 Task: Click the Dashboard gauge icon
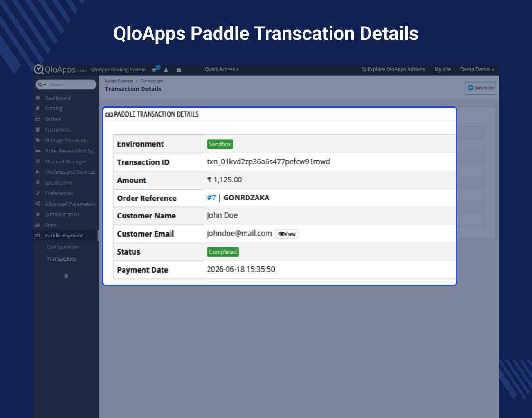[38, 98]
